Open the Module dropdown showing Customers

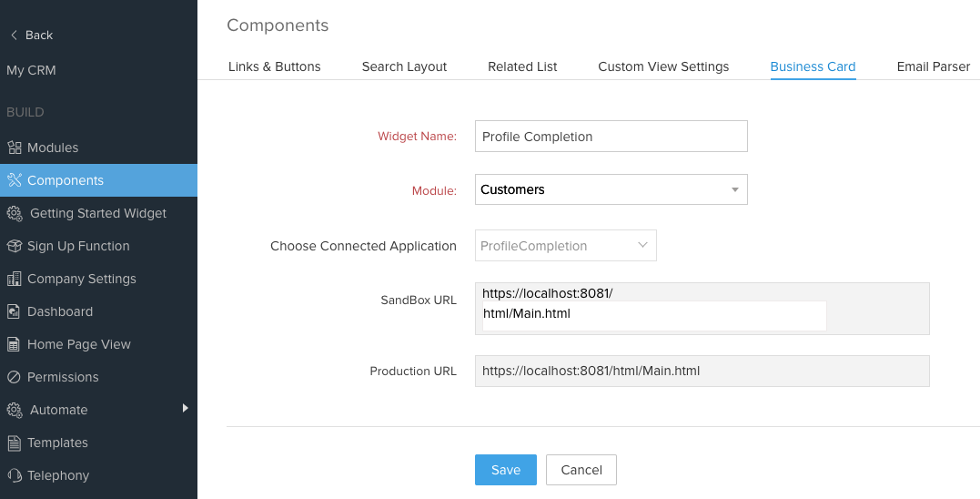coord(611,189)
